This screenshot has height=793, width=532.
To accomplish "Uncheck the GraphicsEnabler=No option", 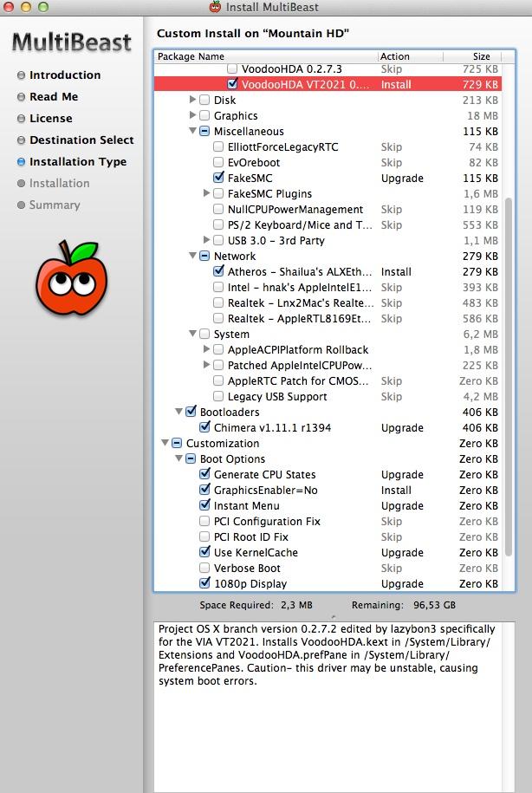I will point(204,490).
